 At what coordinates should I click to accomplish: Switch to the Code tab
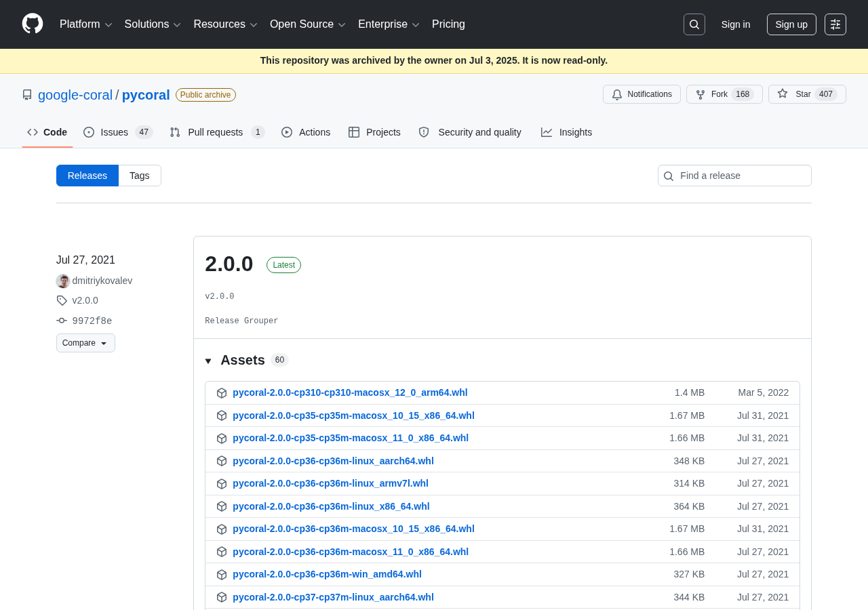coord(47,132)
